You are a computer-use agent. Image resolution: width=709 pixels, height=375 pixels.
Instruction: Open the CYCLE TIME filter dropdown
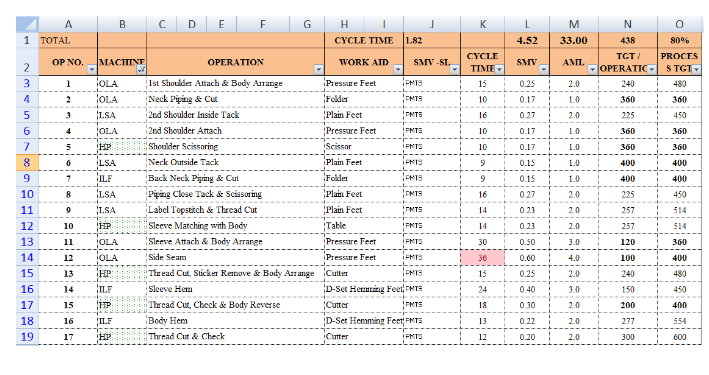point(499,70)
